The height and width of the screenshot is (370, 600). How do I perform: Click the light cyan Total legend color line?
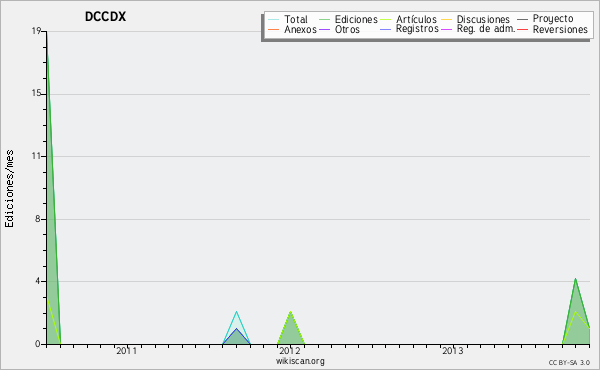point(273,20)
